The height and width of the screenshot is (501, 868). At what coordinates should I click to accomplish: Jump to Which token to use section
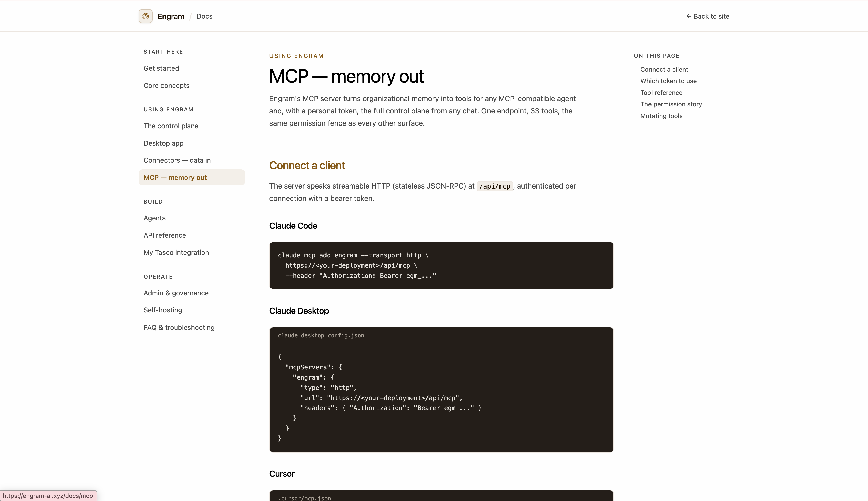click(668, 81)
